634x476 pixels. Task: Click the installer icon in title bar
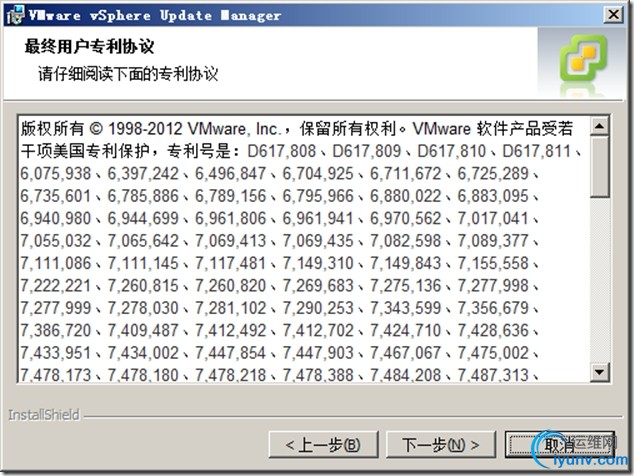[15, 15]
